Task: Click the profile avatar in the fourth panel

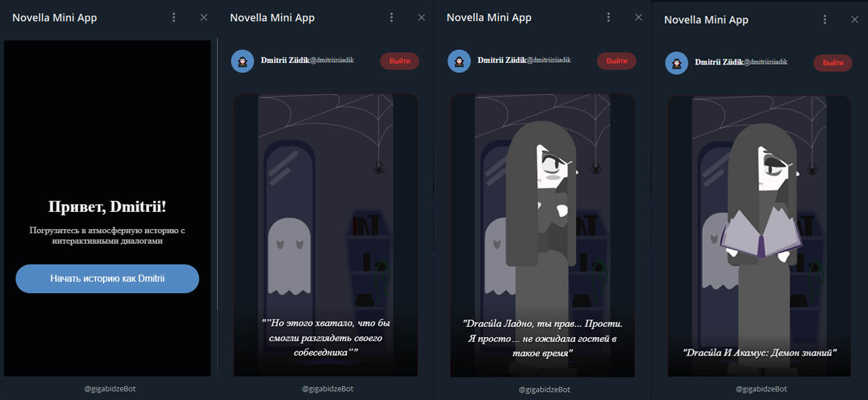Action: click(676, 62)
